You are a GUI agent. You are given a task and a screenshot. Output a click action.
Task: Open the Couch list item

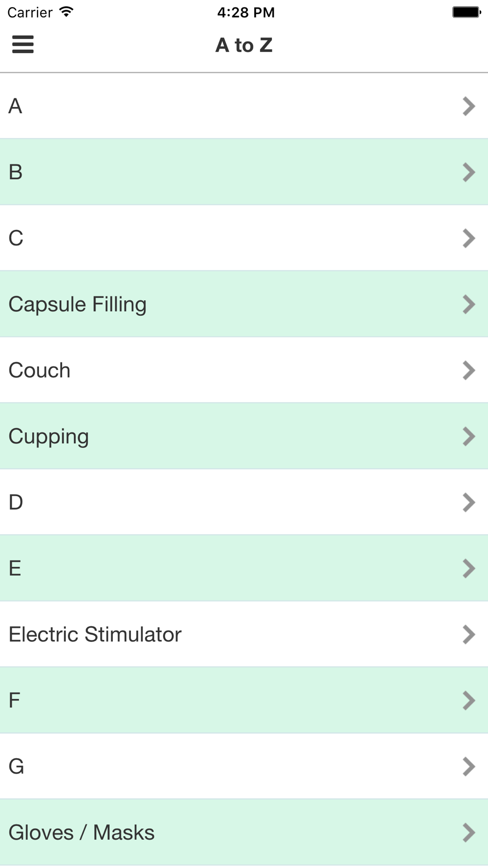[244, 370]
